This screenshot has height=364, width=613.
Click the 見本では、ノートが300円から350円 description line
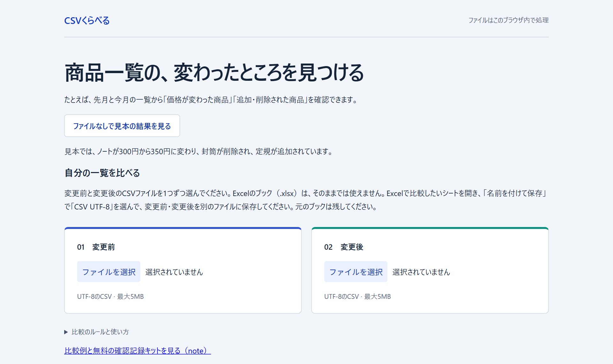point(199,151)
